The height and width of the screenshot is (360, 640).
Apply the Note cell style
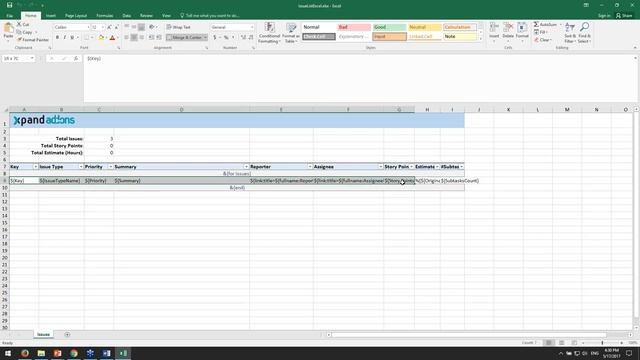pyautogui.click(x=460, y=37)
